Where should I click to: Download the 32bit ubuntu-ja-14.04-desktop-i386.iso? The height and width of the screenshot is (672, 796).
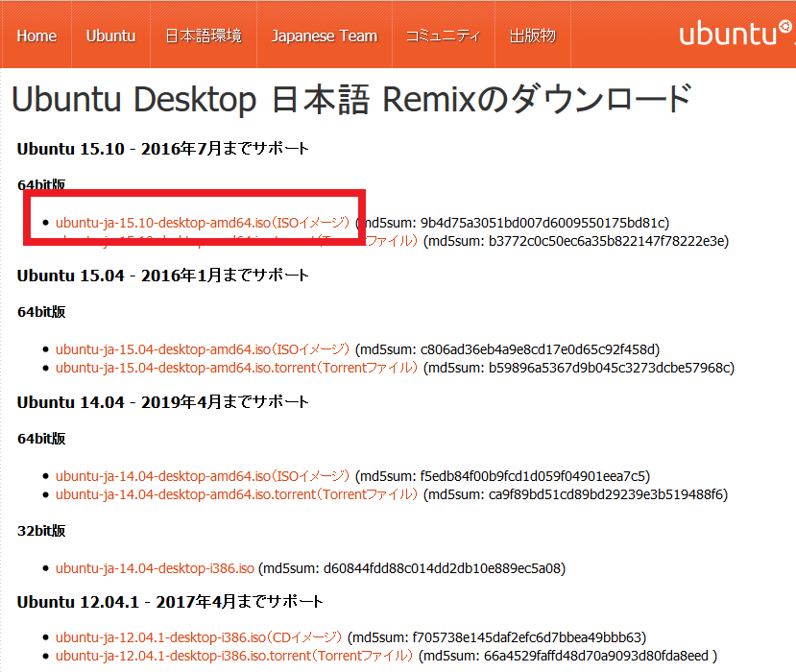pyautogui.click(x=155, y=568)
